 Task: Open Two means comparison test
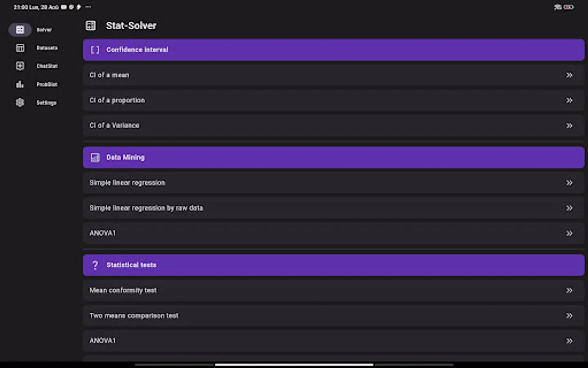pyautogui.click(x=134, y=316)
